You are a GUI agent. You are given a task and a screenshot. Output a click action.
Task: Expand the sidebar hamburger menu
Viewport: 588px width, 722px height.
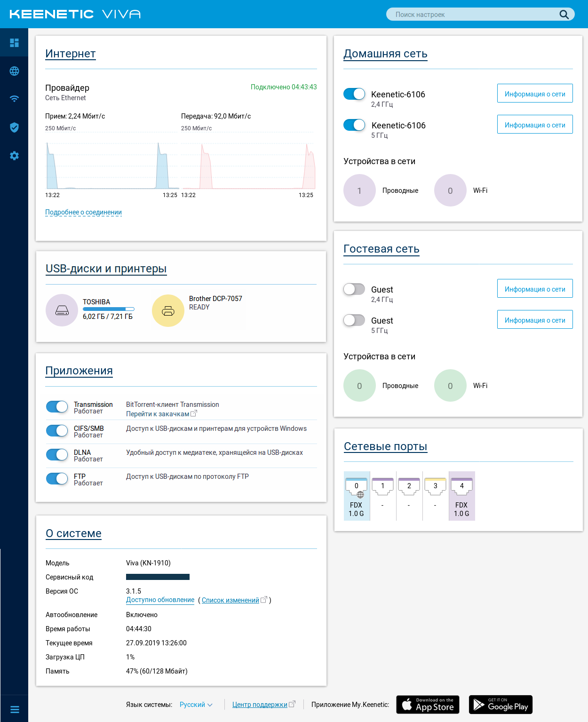[x=15, y=709]
